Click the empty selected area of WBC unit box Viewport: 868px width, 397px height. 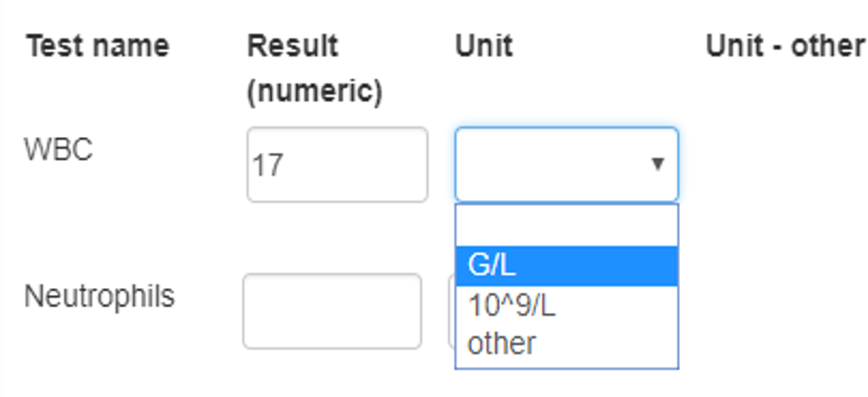pyautogui.click(x=548, y=164)
